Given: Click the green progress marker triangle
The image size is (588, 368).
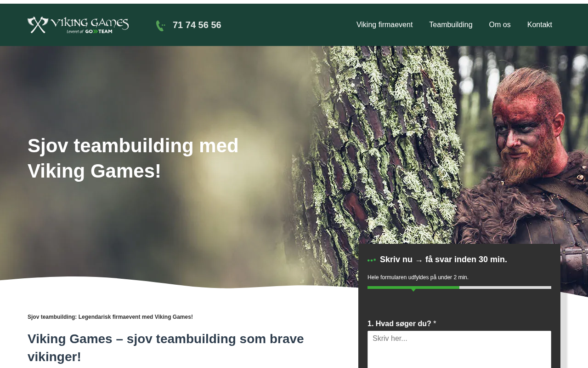Looking at the screenshot, I should click(x=413, y=290).
